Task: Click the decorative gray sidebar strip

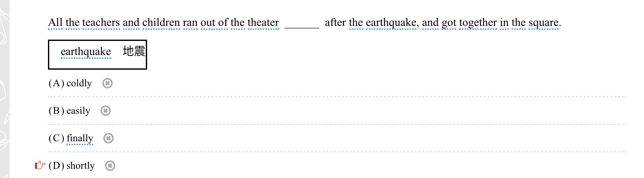Action: [5, 89]
